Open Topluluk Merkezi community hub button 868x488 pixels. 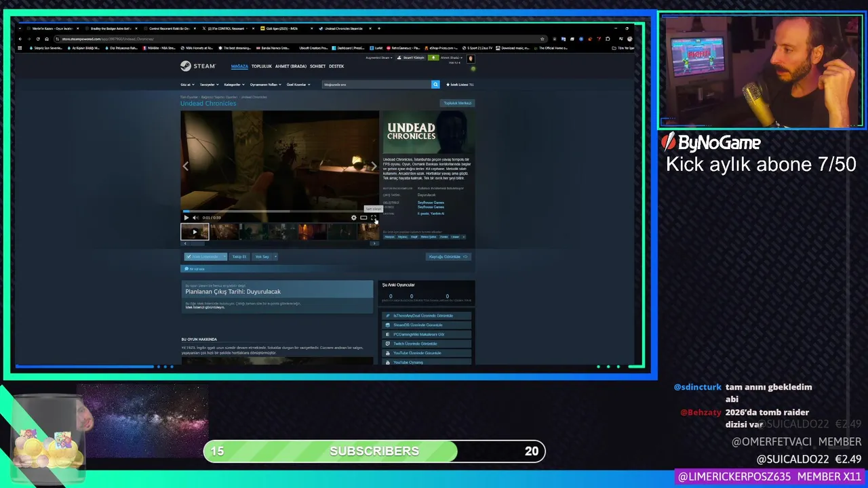tap(457, 103)
